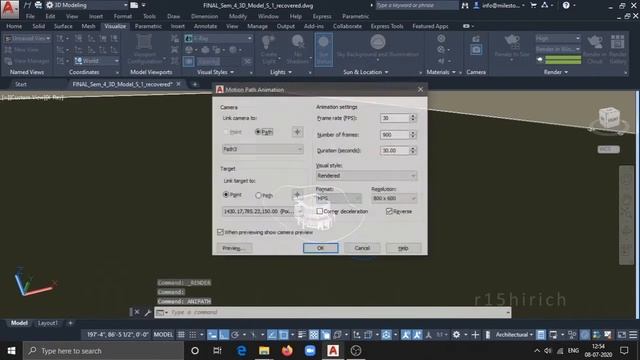
Task: Switch to the Mesh ribbon tab
Action: click(88, 26)
